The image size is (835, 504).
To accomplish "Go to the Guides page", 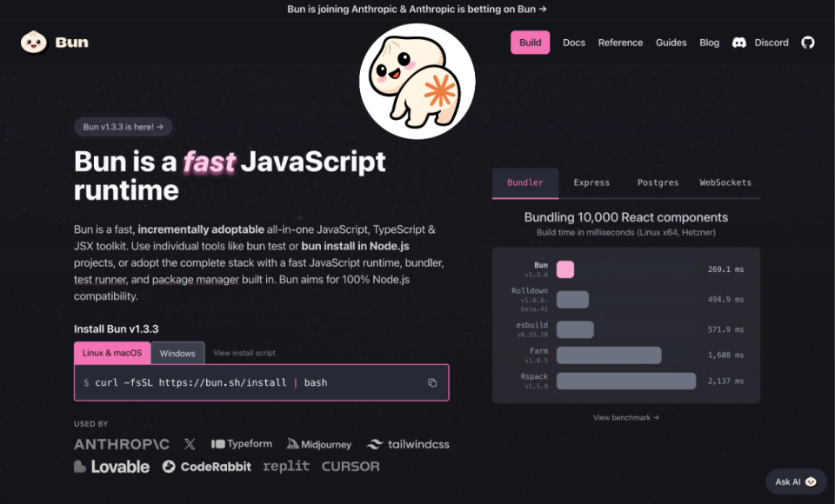I will click(671, 43).
